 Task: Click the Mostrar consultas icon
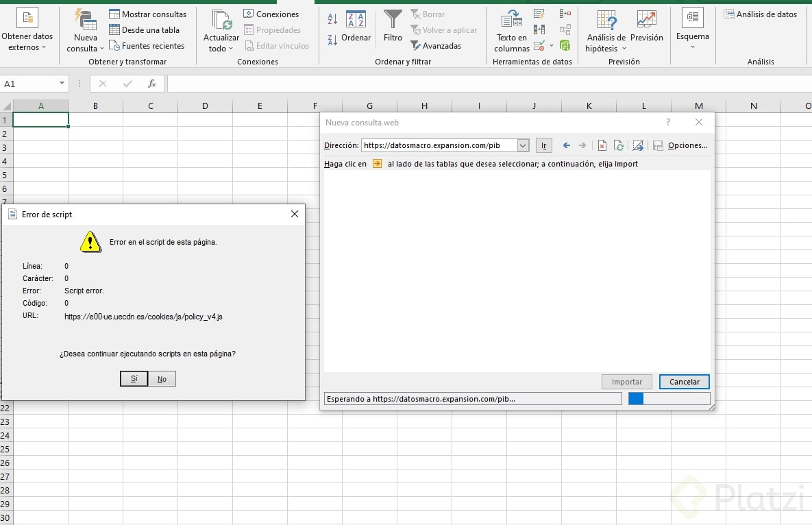click(114, 14)
